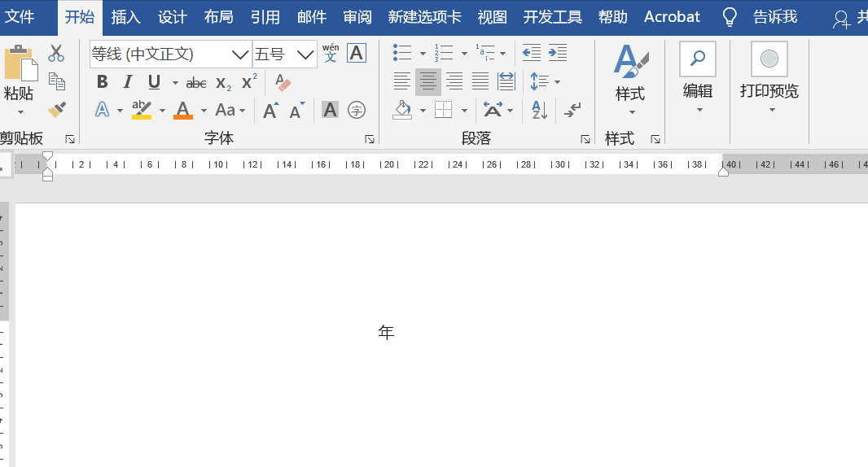
Task: Show or hide paragraph marks
Action: coord(572,110)
